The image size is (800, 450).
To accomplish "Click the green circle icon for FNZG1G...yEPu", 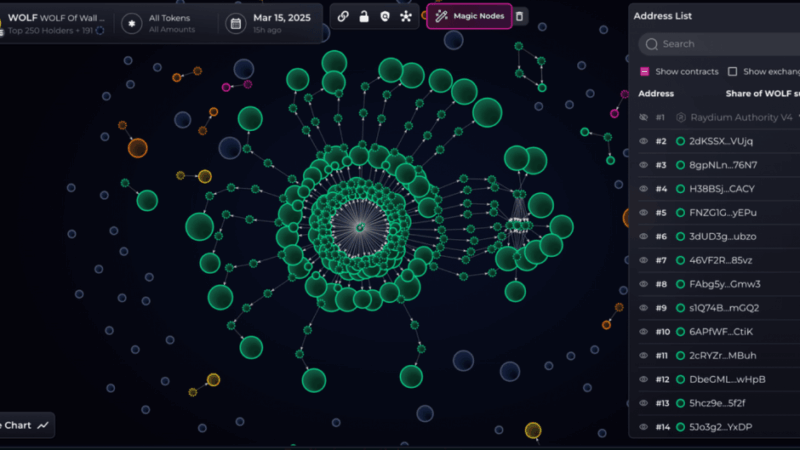I will coord(680,213).
